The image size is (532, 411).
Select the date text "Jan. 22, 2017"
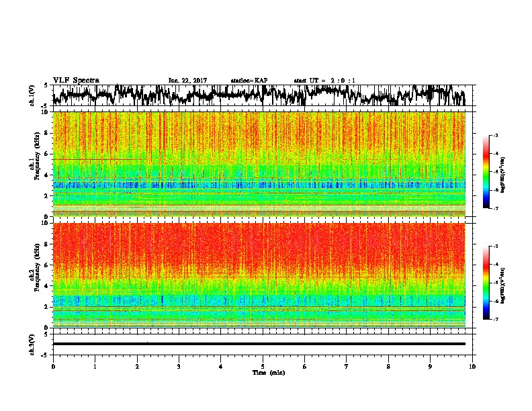point(187,81)
